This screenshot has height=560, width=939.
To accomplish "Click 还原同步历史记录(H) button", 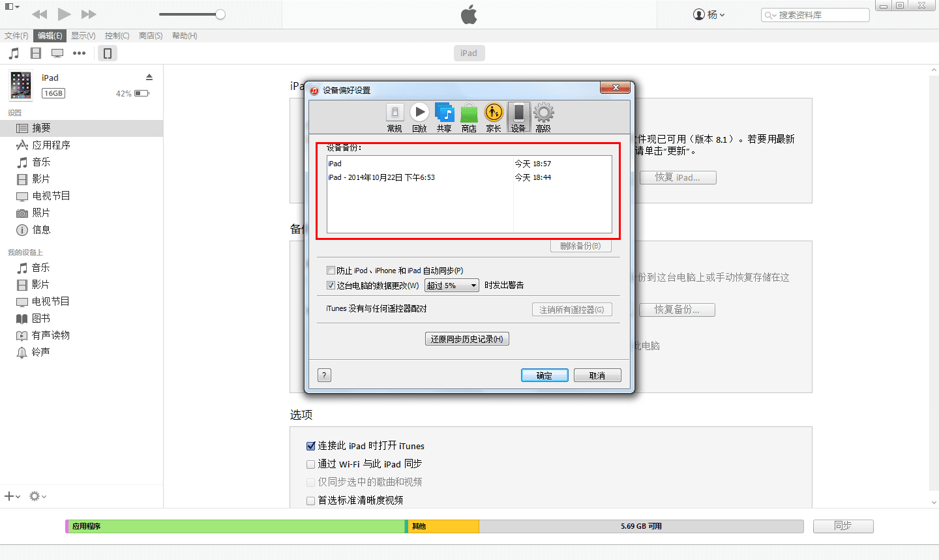I will 467,339.
